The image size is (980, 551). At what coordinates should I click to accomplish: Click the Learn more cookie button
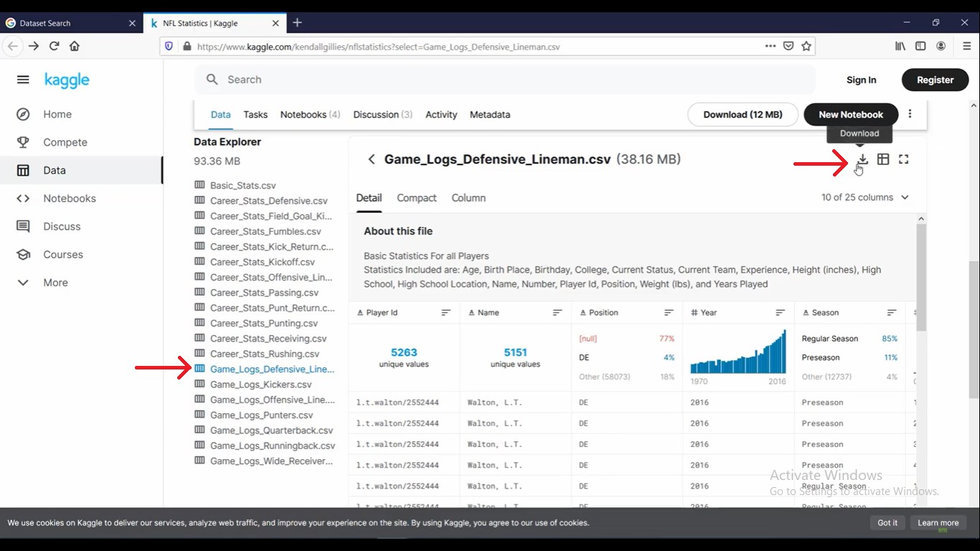(x=938, y=523)
